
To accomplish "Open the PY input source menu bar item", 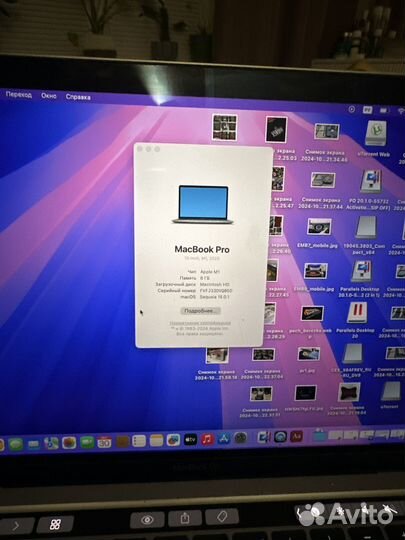I will (367, 110).
